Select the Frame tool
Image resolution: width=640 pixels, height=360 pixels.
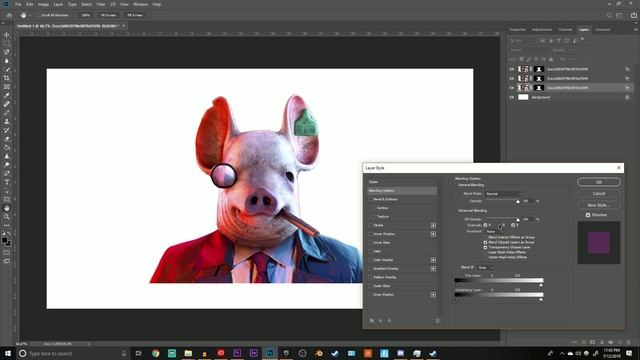pyautogui.click(x=7, y=87)
